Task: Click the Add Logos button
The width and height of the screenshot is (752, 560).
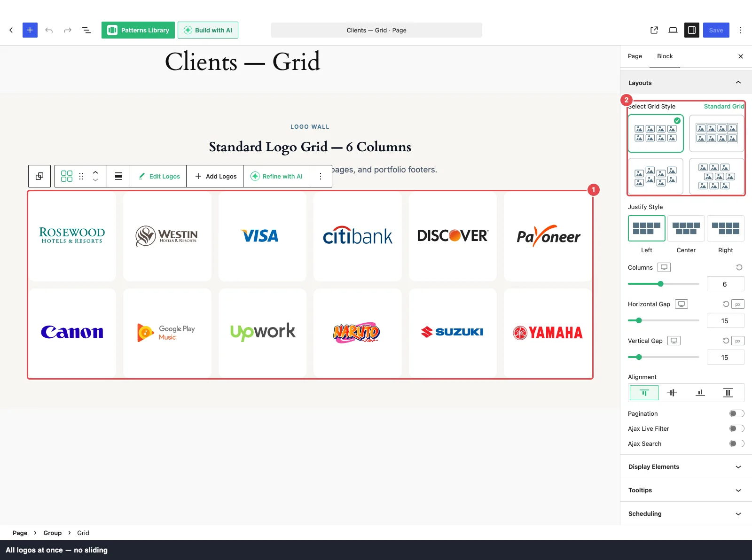Action: point(215,176)
